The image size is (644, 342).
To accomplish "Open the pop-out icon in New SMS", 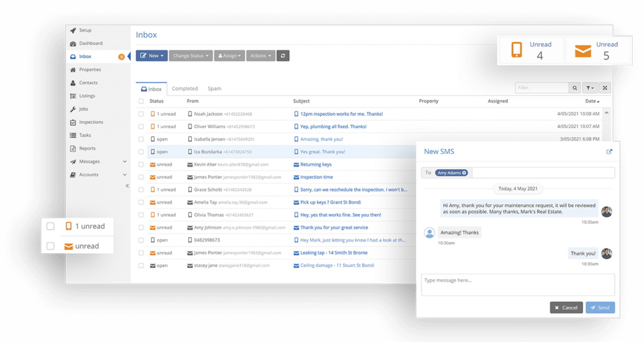I will tap(609, 152).
